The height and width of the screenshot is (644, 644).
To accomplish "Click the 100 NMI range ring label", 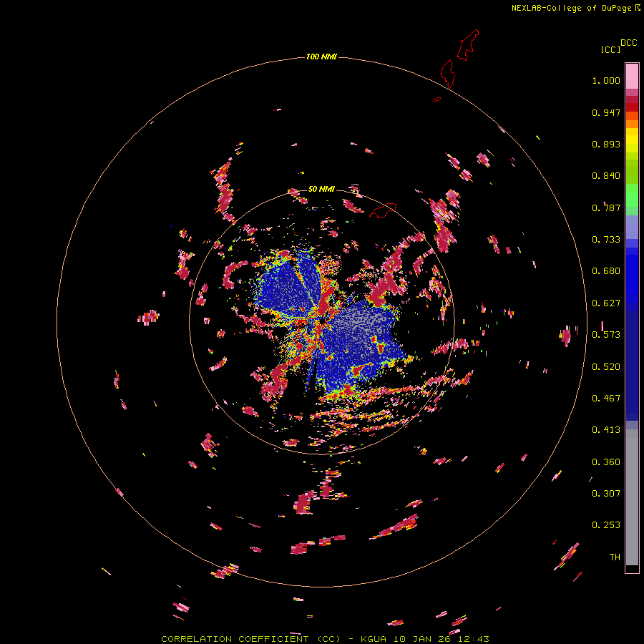I will [x=321, y=57].
